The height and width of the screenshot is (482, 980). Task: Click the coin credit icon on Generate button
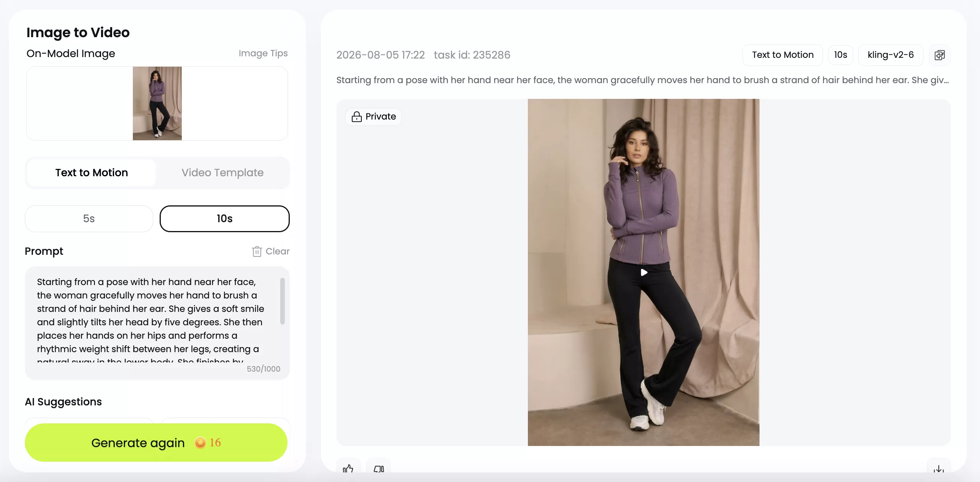click(x=200, y=443)
